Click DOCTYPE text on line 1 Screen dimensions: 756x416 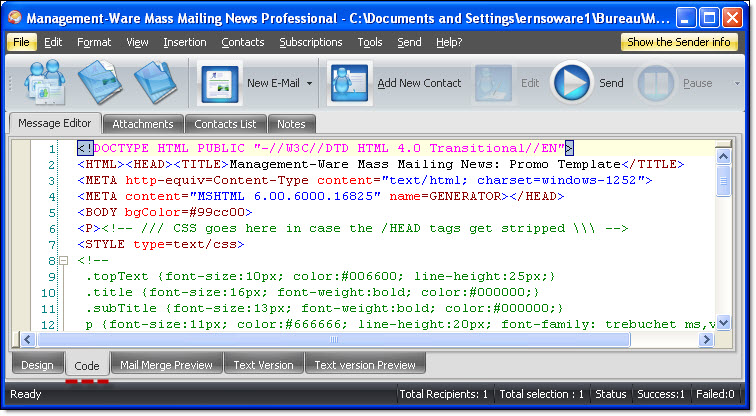coord(121,148)
